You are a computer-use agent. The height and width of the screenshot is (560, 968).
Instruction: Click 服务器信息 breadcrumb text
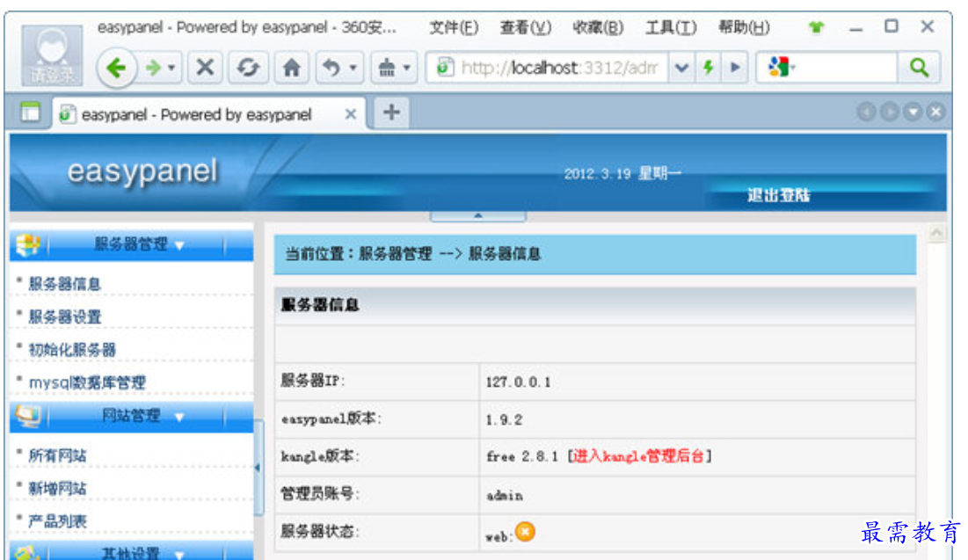tap(505, 254)
